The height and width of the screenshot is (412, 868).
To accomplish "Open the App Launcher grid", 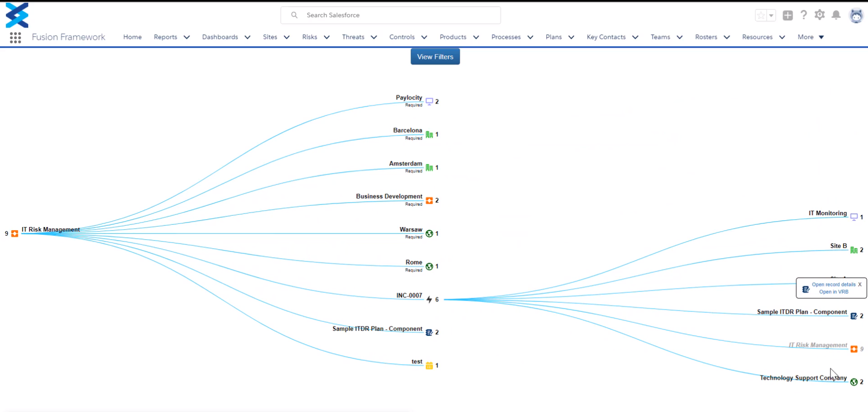I will [15, 38].
